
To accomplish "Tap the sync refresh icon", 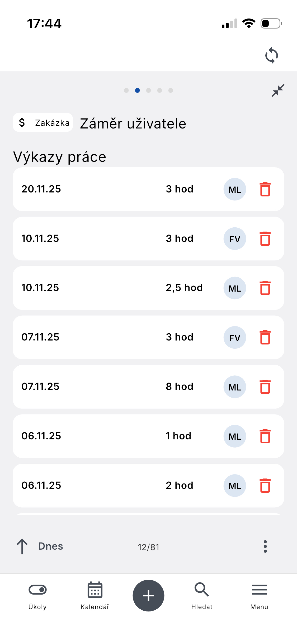I will (271, 56).
